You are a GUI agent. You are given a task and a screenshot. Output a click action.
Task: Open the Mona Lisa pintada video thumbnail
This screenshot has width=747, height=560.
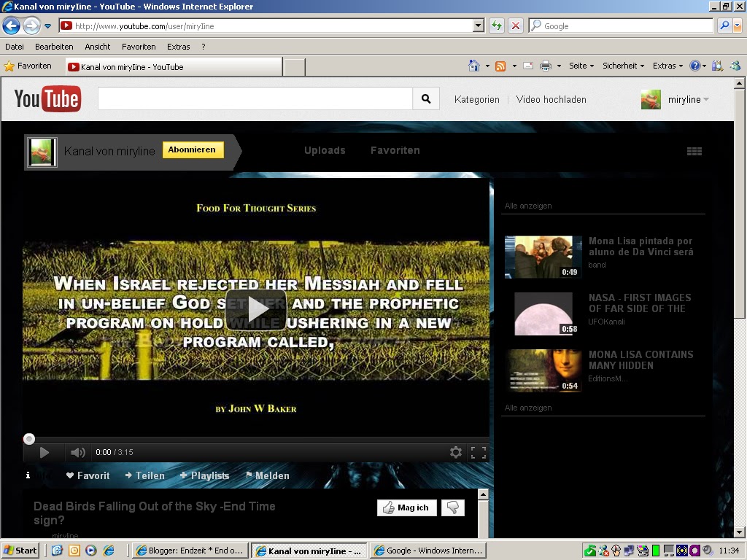[543, 257]
